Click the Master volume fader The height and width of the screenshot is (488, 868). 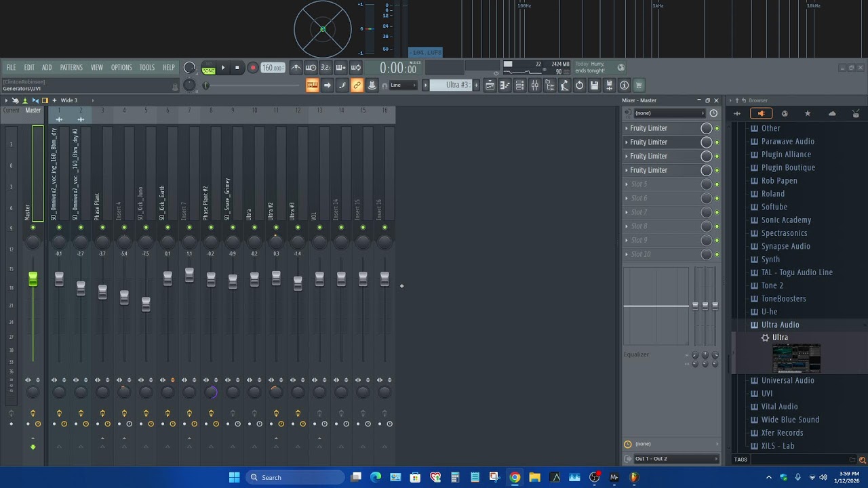33,279
